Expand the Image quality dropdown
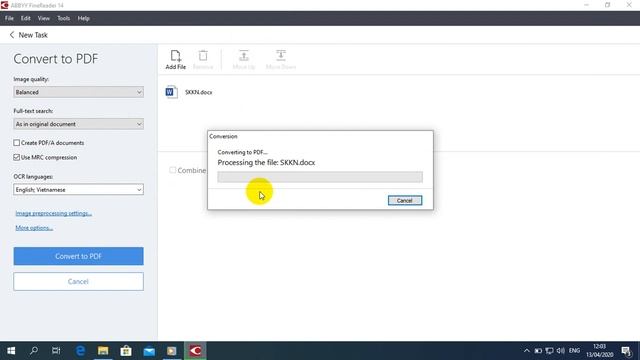640x360 pixels. tap(78, 92)
